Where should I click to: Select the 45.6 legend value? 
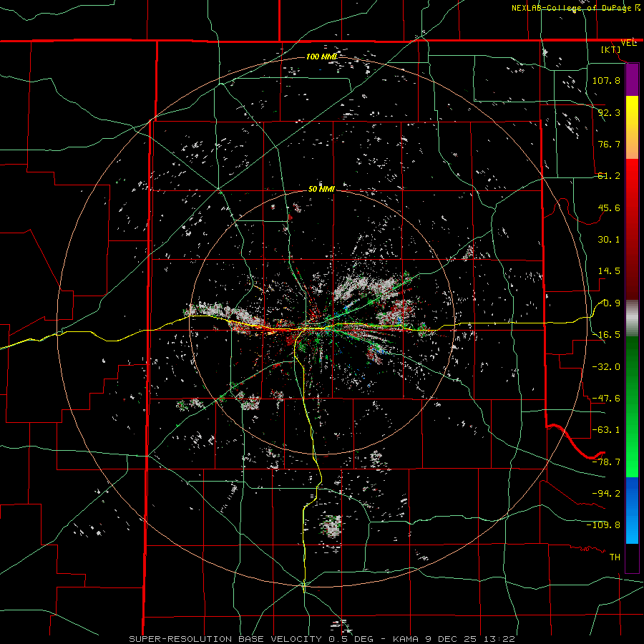click(609, 208)
